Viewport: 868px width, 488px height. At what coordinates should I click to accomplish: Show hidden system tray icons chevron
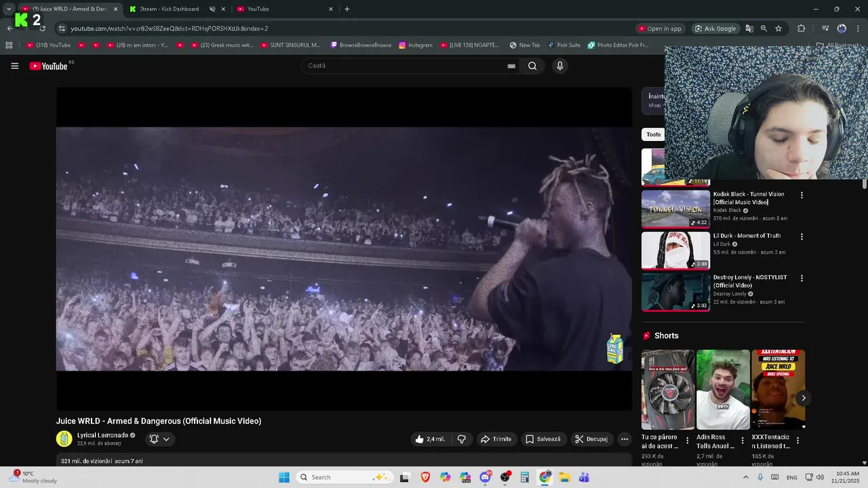tap(746, 477)
